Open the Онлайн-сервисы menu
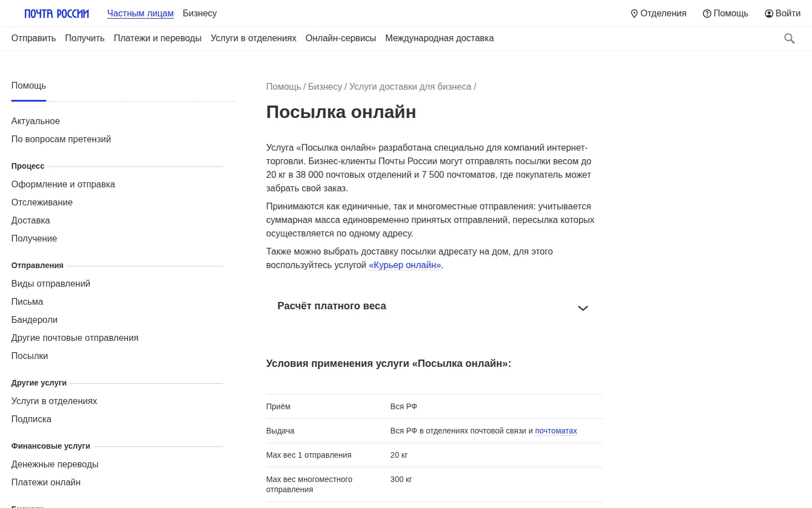 [341, 38]
